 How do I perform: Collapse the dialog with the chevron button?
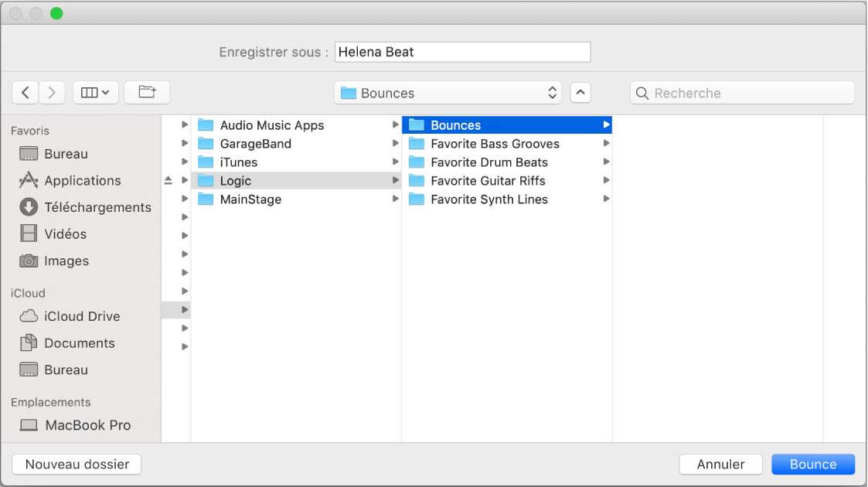coord(580,93)
